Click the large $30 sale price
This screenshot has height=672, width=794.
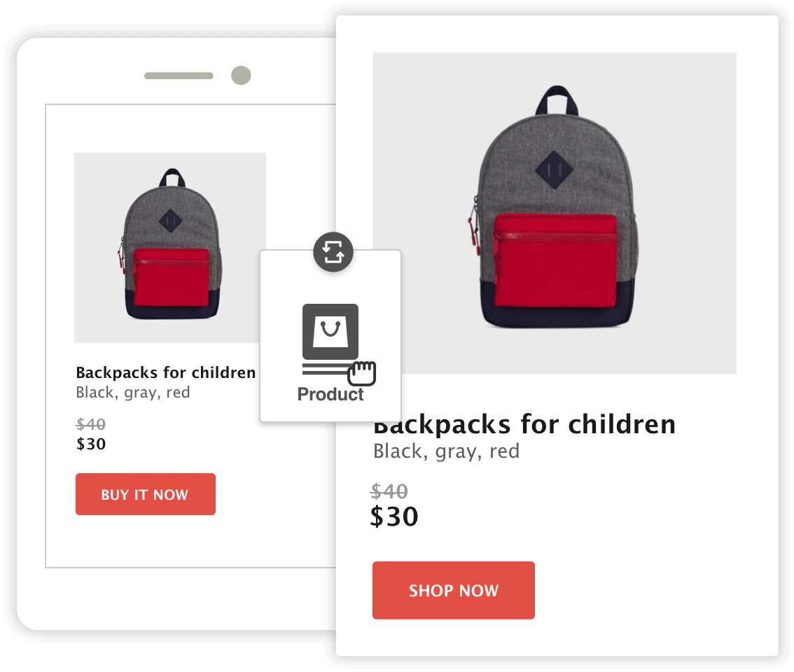[394, 517]
